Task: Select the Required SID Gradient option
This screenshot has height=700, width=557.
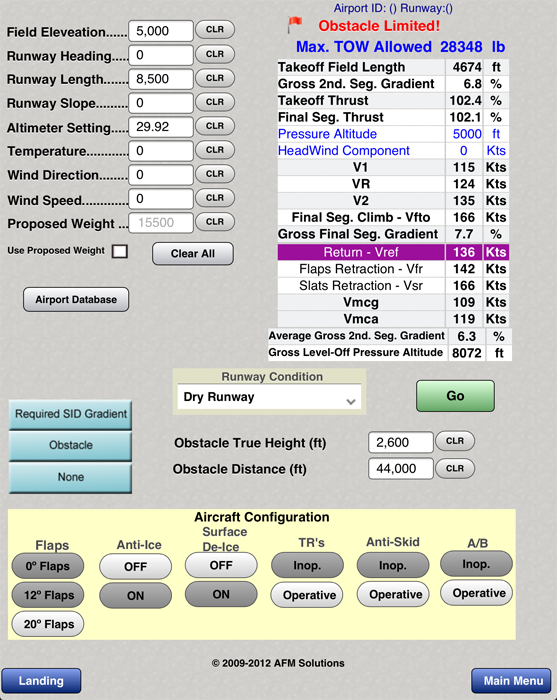Action: click(71, 414)
